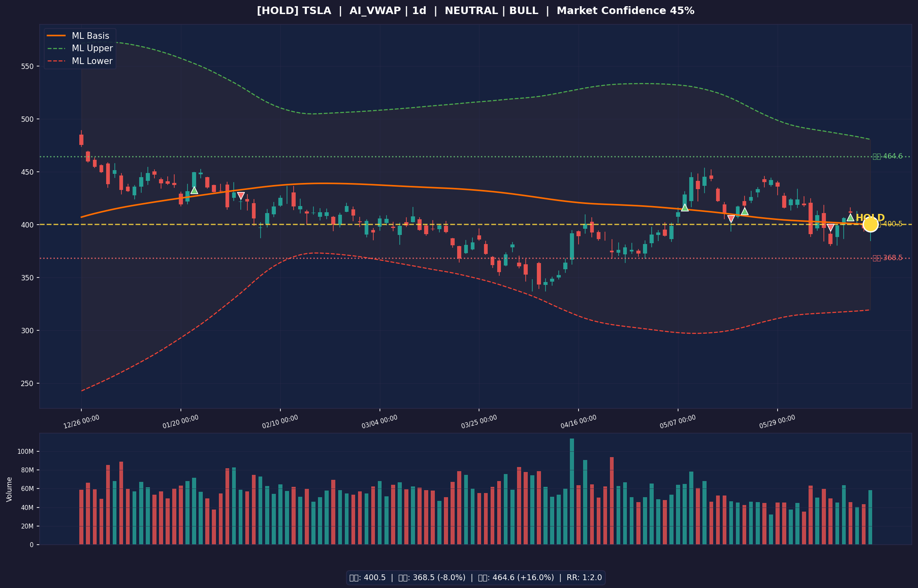Click the 450 price axis tick
Screen dimensions: 918x588
tap(27, 172)
